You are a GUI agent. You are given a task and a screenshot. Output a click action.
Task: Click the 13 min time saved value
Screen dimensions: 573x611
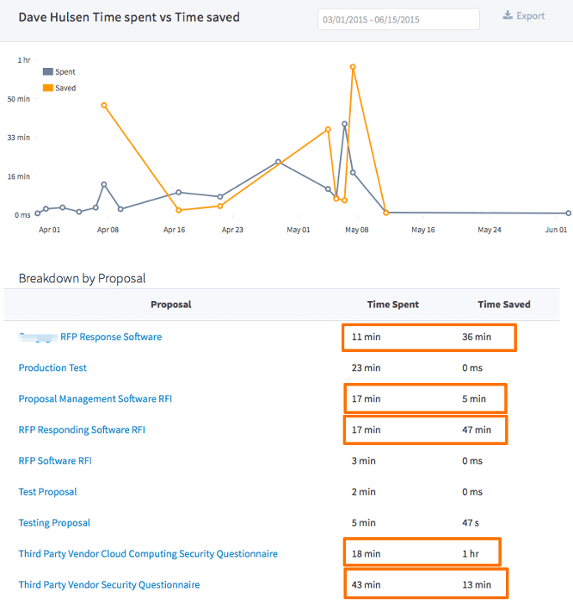(477, 585)
